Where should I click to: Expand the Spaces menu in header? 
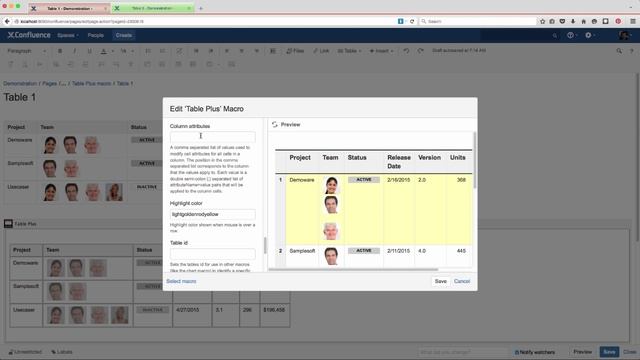[68, 36]
